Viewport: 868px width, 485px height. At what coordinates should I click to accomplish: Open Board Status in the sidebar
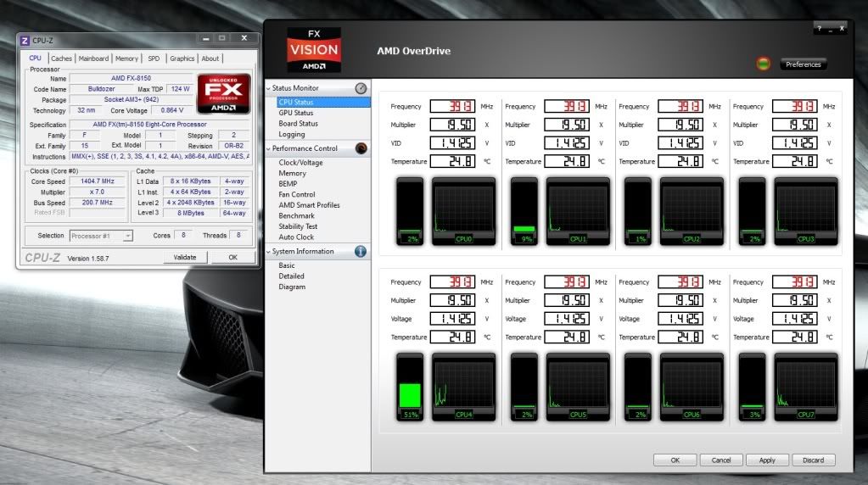[x=298, y=123]
